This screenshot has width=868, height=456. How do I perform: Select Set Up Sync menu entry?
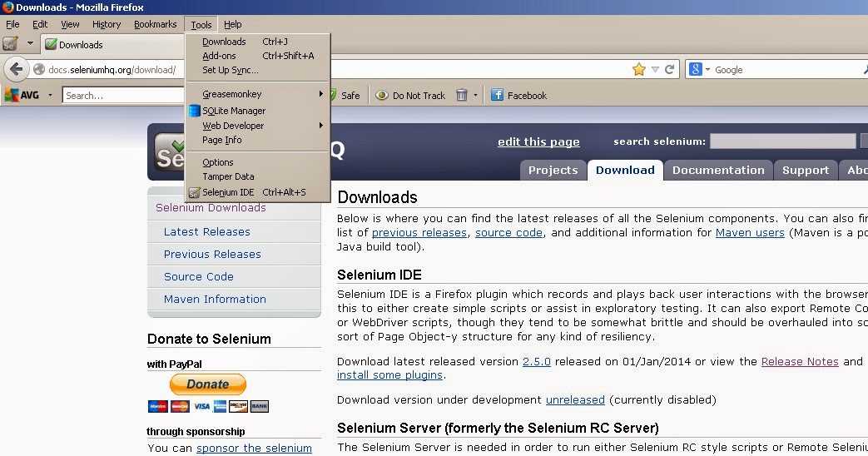[258, 70]
